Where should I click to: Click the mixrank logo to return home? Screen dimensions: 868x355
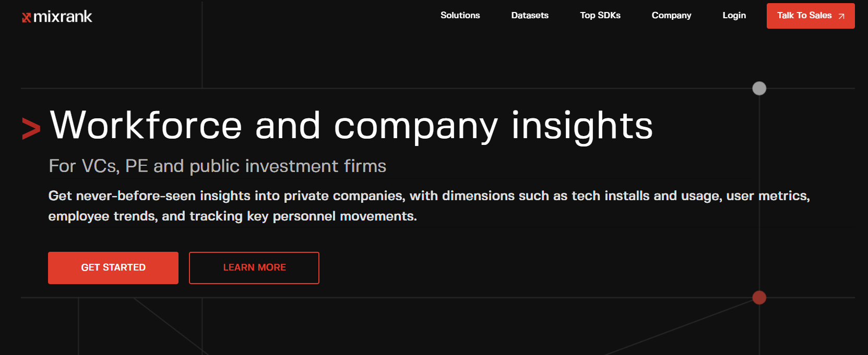tap(57, 16)
